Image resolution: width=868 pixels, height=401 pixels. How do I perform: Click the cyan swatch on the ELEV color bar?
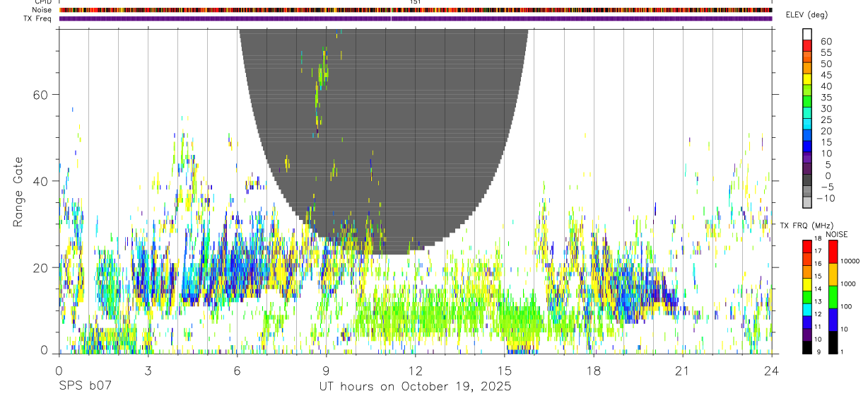pos(807,124)
